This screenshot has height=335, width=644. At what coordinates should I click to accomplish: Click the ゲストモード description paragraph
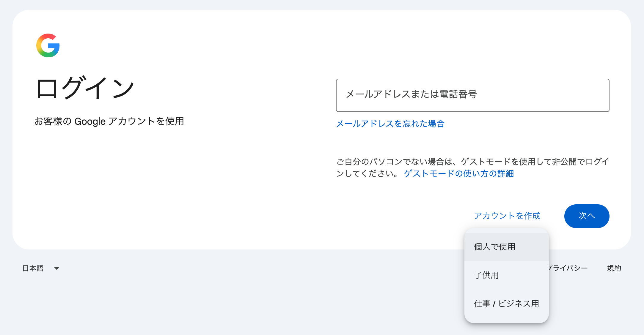[x=472, y=167]
